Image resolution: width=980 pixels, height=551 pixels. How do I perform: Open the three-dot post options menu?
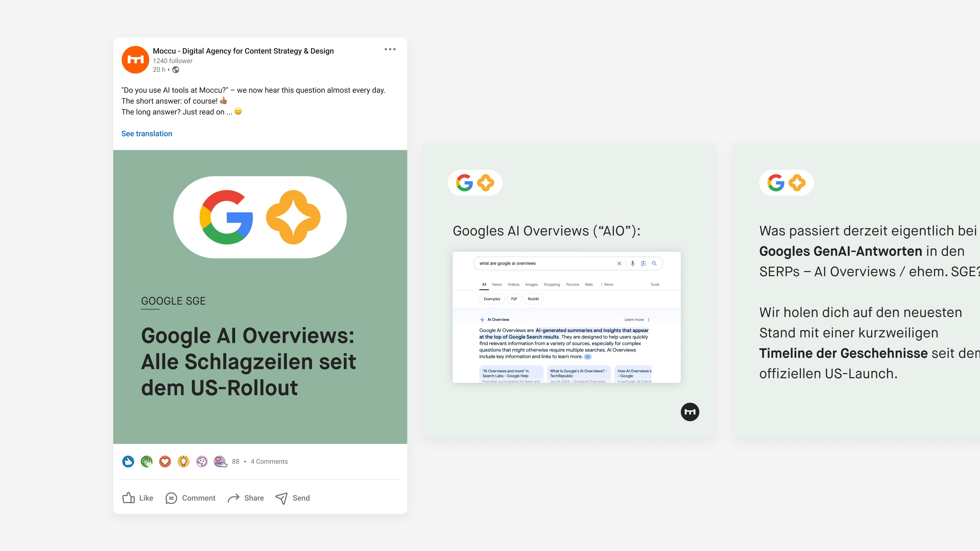coord(390,50)
